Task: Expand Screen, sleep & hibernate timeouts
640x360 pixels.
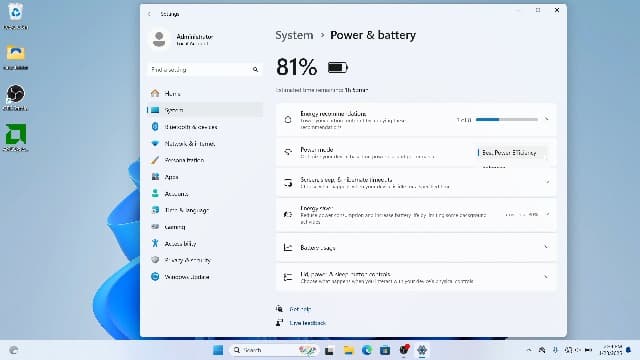Action: click(x=416, y=182)
